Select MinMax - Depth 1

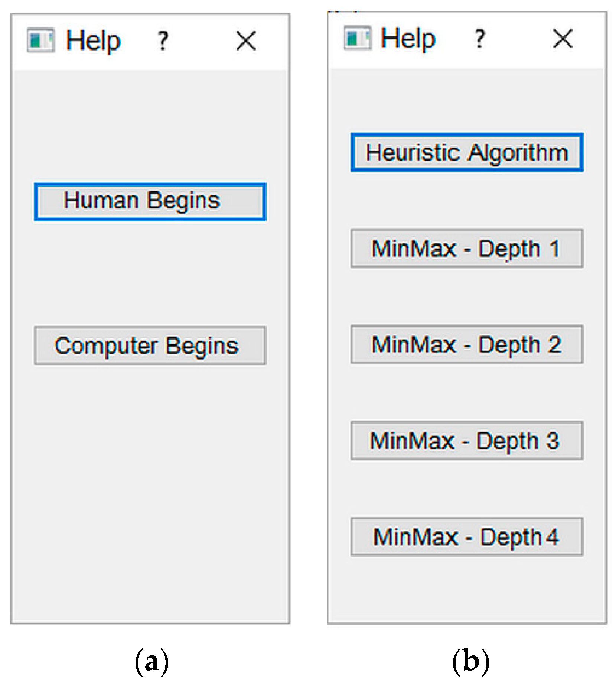467,248
